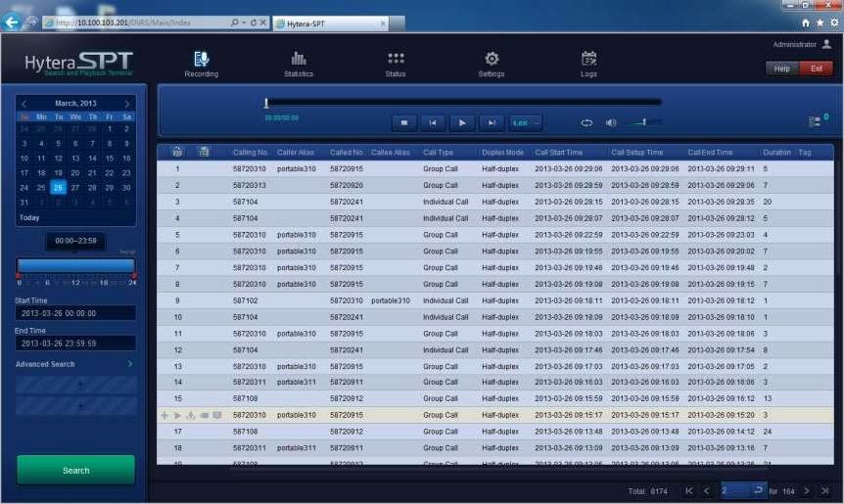
Task: Mute the playback volume
Action: [611, 122]
